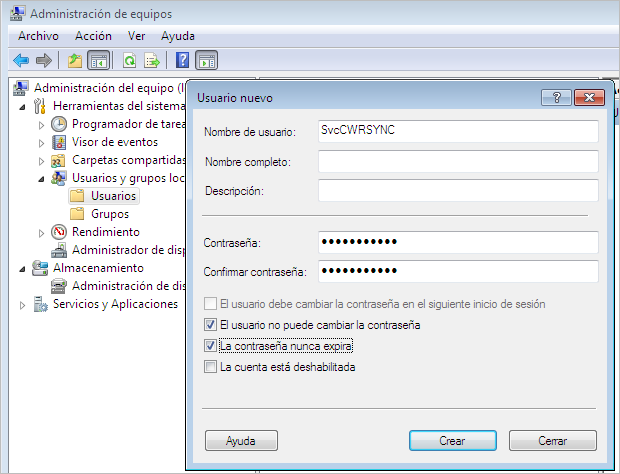Open Rendimiento in the tree
The height and width of the screenshot is (474, 620).
[x=105, y=232]
